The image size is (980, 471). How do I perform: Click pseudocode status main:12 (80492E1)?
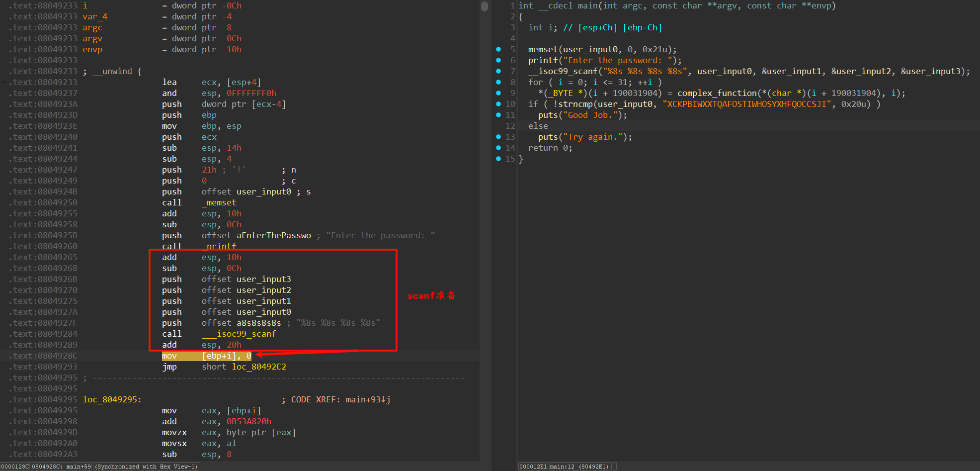579,467
